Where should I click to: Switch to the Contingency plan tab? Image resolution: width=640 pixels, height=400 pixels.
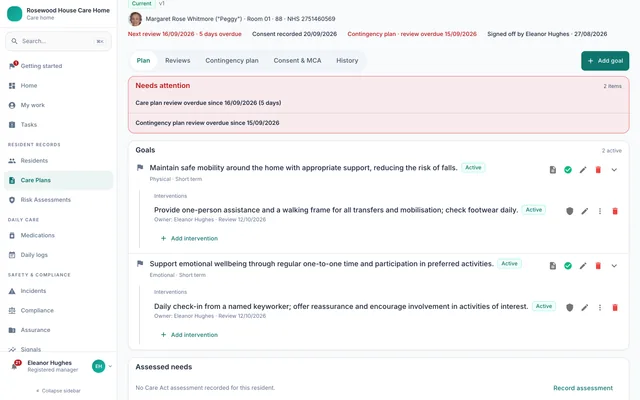coord(232,60)
